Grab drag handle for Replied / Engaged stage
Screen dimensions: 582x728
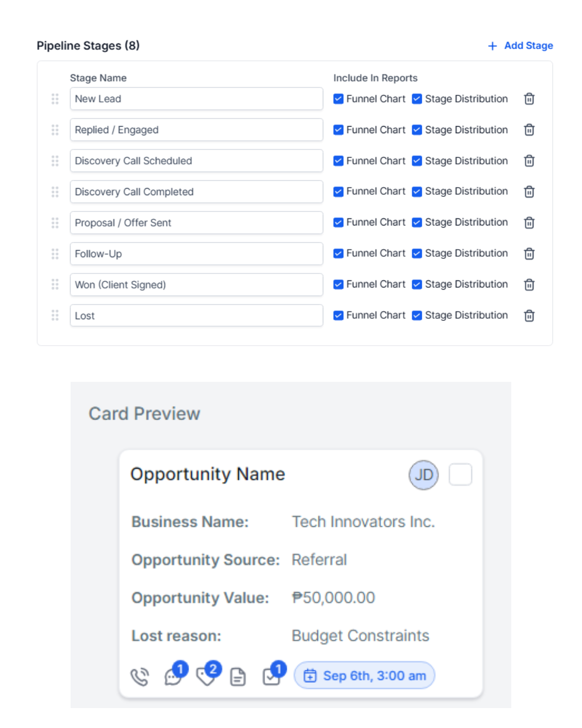tap(55, 130)
